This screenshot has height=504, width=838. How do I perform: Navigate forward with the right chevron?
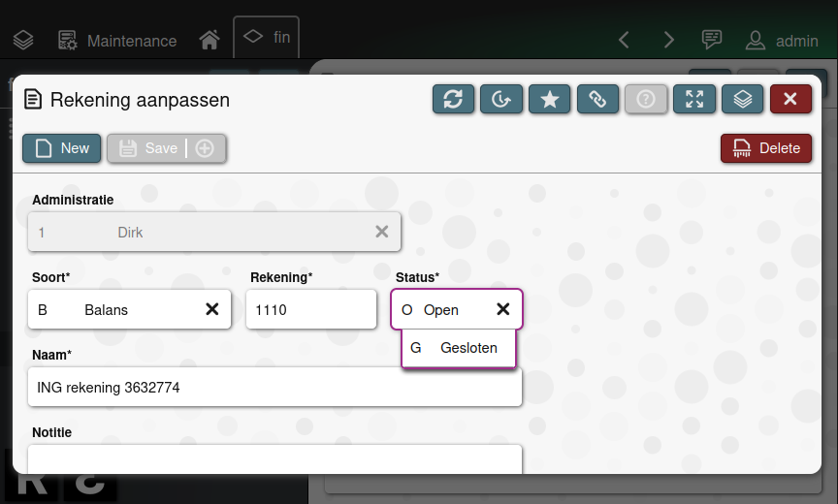[668, 40]
